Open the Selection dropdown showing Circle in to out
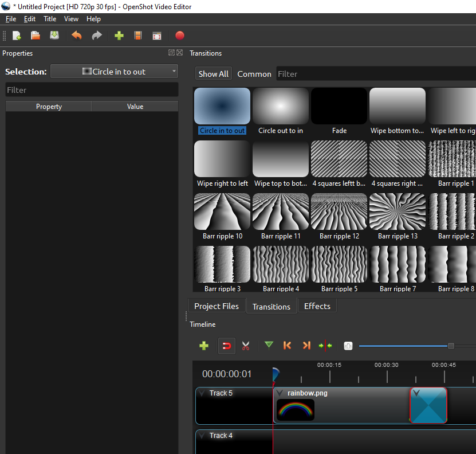The height and width of the screenshot is (454, 476). pos(115,72)
